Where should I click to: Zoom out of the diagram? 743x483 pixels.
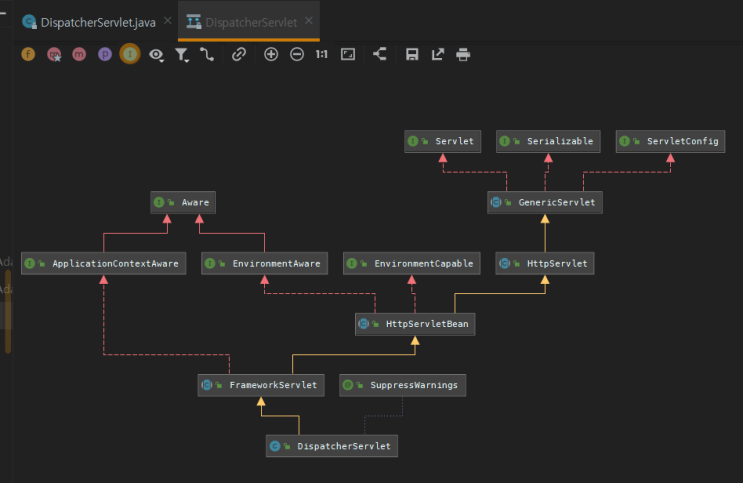click(x=297, y=55)
